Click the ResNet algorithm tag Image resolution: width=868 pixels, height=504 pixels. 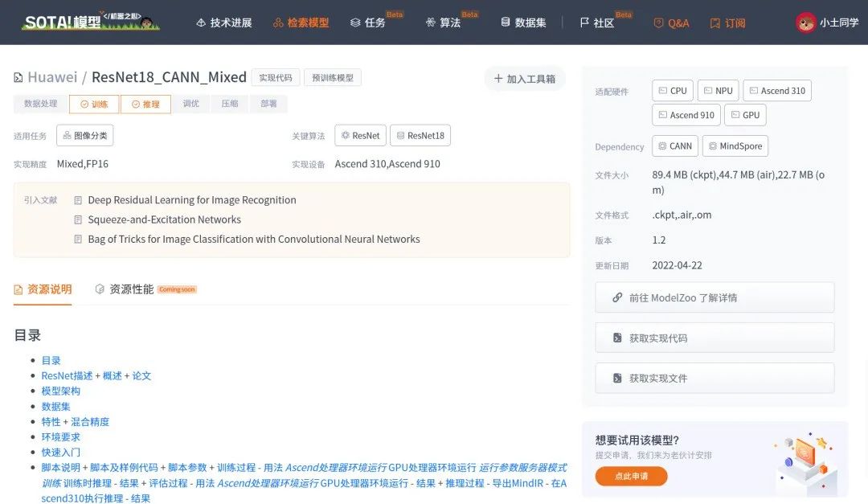pos(360,136)
